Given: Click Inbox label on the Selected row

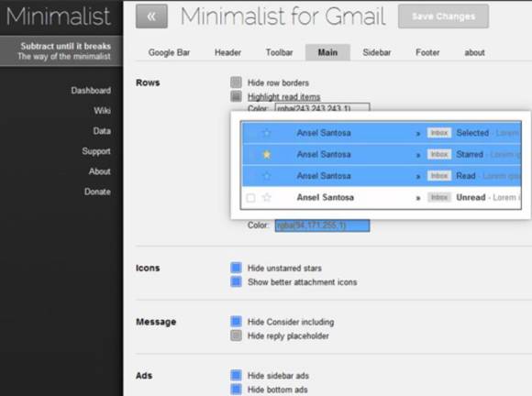Looking at the screenshot, I should pyautogui.click(x=439, y=133).
